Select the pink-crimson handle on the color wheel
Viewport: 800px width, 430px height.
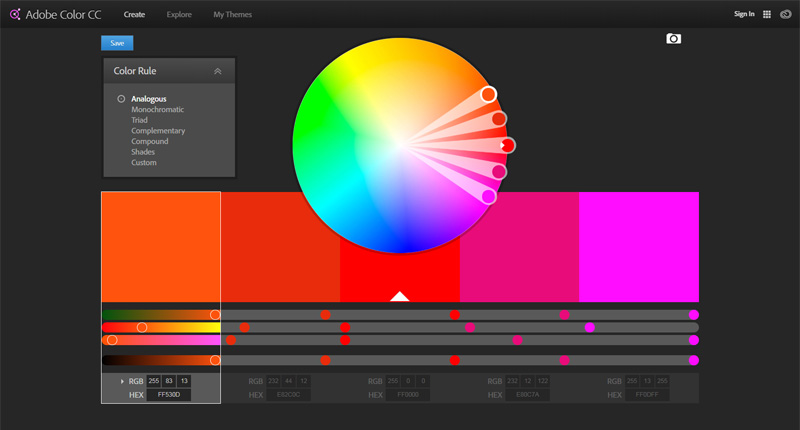click(x=498, y=172)
